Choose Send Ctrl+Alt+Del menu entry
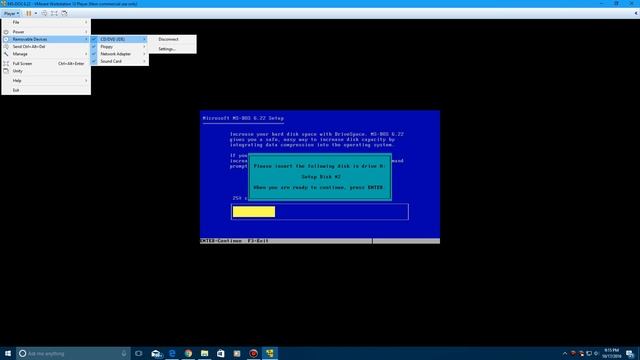The width and height of the screenshot is (640, 360). pos(46,47)
